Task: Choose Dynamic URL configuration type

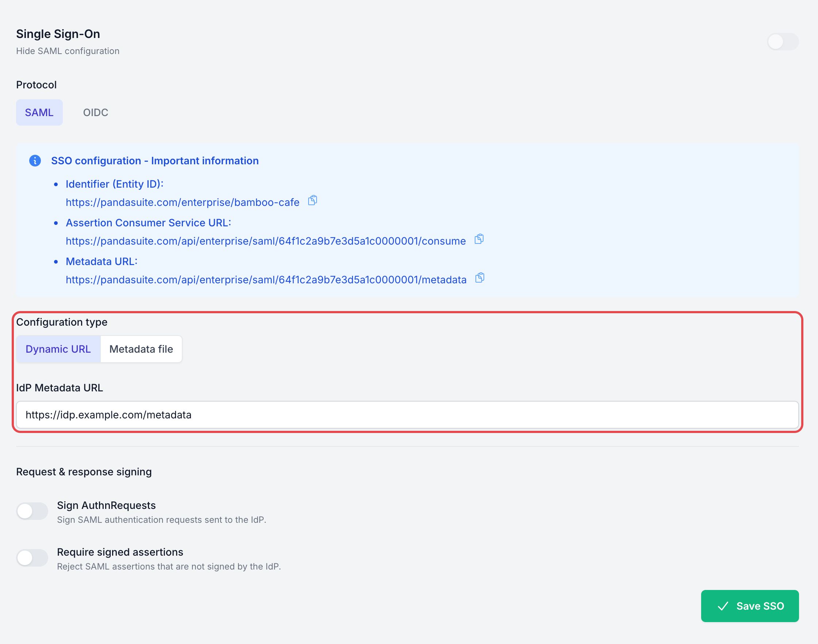Action: tap(58, 349)
